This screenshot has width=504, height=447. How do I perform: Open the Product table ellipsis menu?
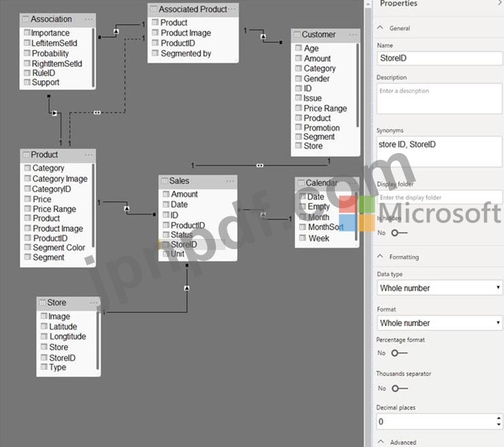[x=89, y=154]
